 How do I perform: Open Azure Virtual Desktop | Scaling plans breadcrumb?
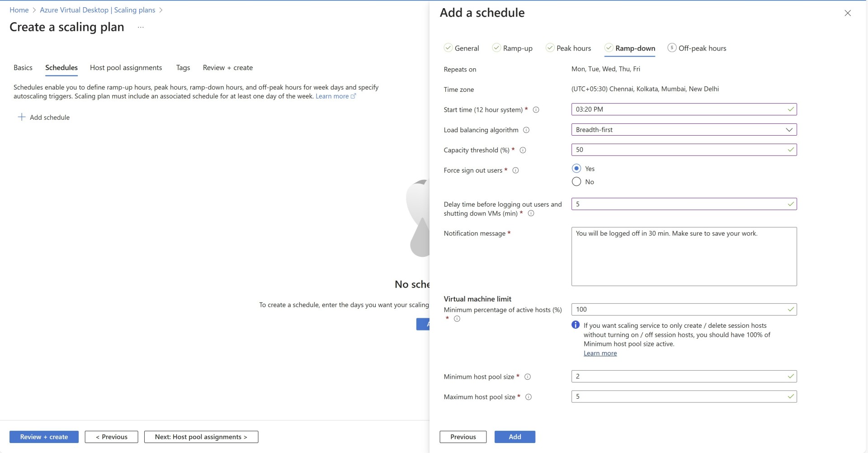pos(97,10)
